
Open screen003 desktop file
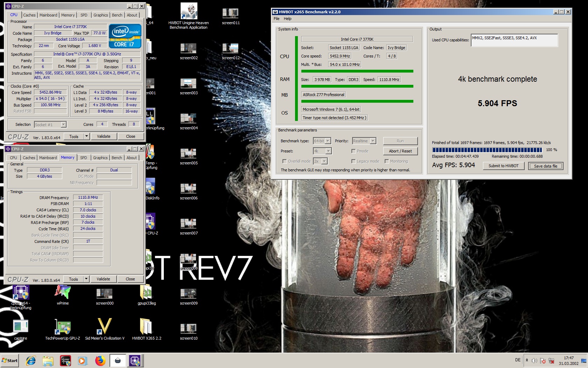189,86
